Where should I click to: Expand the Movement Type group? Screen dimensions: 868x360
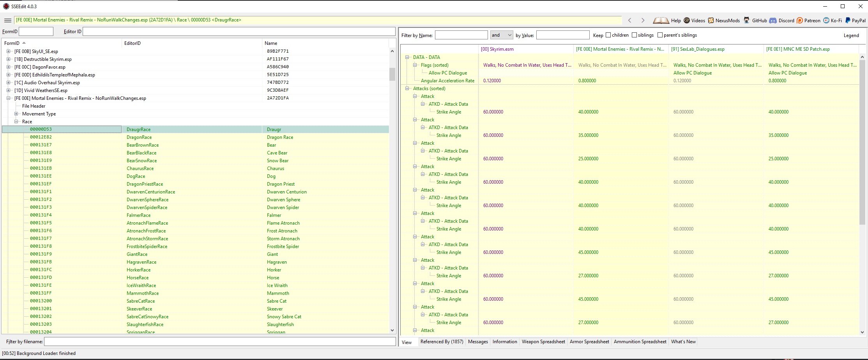pyautogui.click(x=16, y=114)
